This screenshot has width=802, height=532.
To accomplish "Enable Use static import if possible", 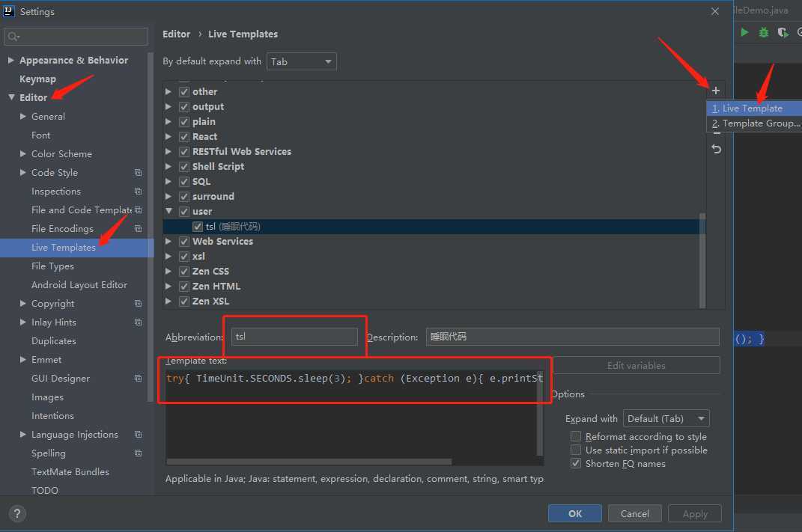I will [576, 450].
